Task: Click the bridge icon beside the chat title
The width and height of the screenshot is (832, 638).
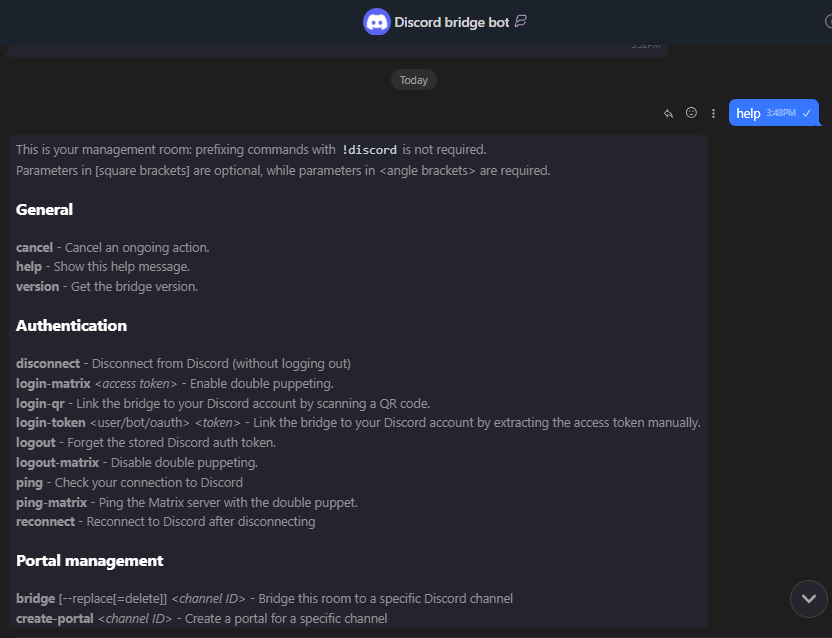Action: 521,22
